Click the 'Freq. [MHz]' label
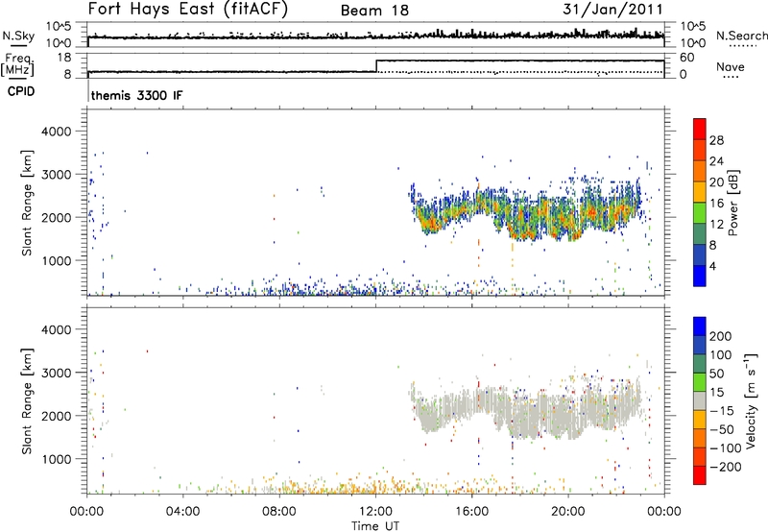The image size is (768, 532). (x=18, y=64)
